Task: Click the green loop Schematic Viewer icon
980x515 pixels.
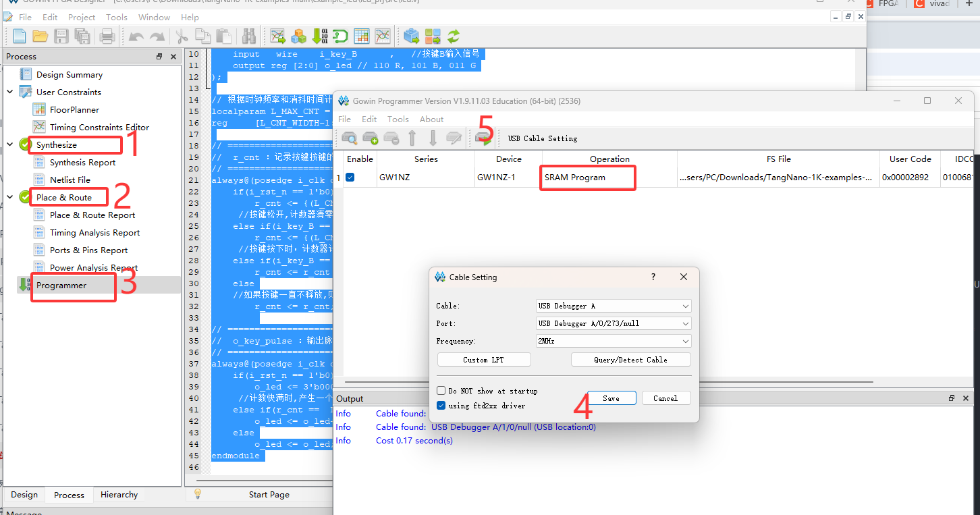Action: [x=340, y=36]
